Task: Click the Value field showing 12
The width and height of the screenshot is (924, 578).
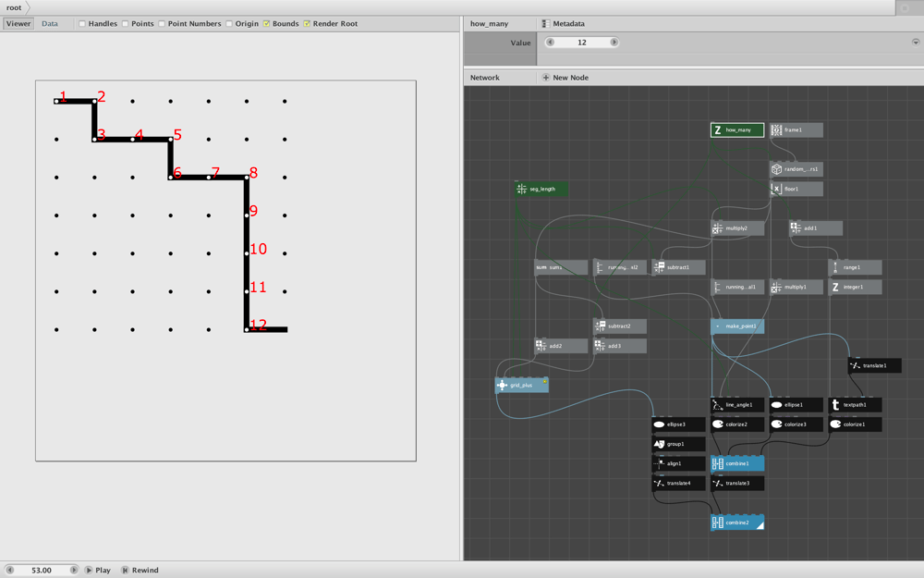Action: 582,42
